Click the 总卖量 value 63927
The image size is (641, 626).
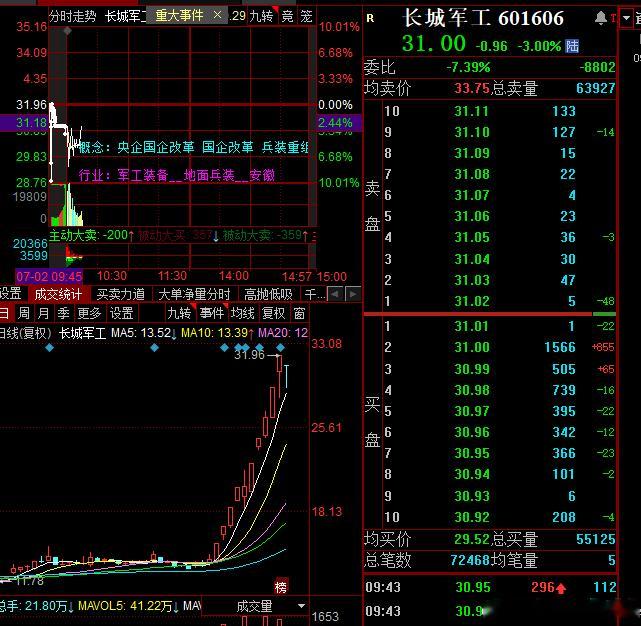pos(596,88)
